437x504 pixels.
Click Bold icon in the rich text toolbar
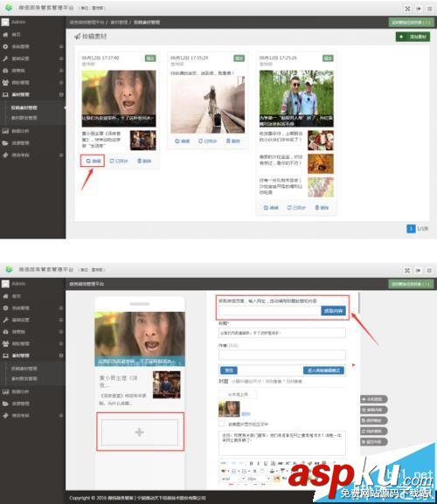click(251, 463)
